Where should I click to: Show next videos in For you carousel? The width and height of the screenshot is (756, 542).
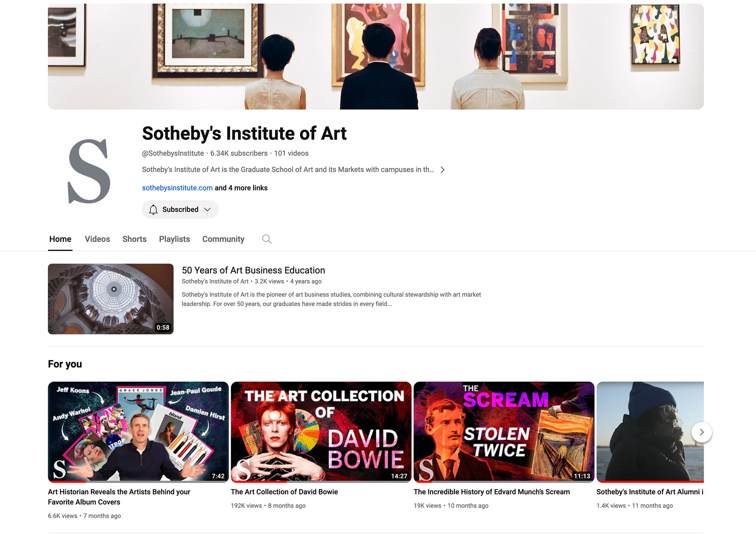pyautogui.click(x=702, y=432)
